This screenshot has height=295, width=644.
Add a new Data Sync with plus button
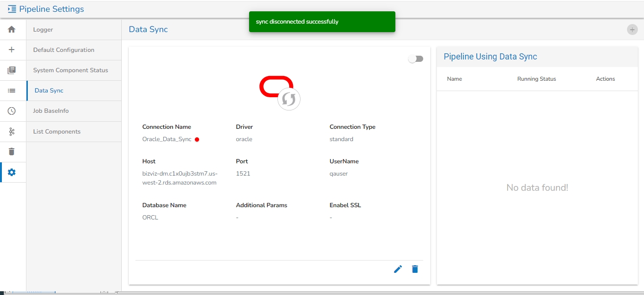click(632, 29)
